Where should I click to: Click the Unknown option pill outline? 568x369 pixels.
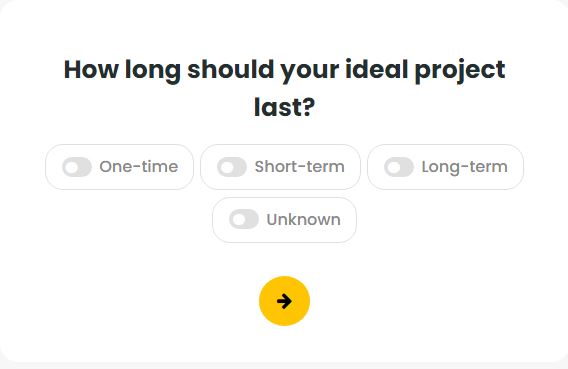(x=284, y=220)
